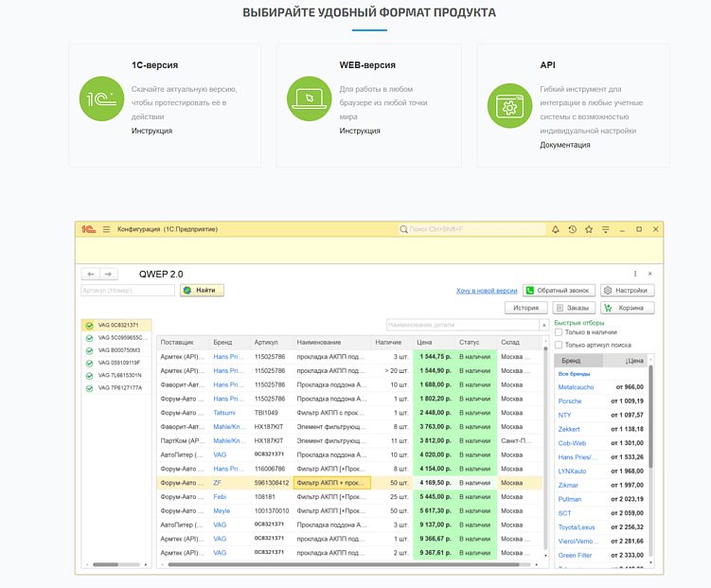Click the WEB-версия laptop icon
This screenshot has width=711, height=588.
310,99
